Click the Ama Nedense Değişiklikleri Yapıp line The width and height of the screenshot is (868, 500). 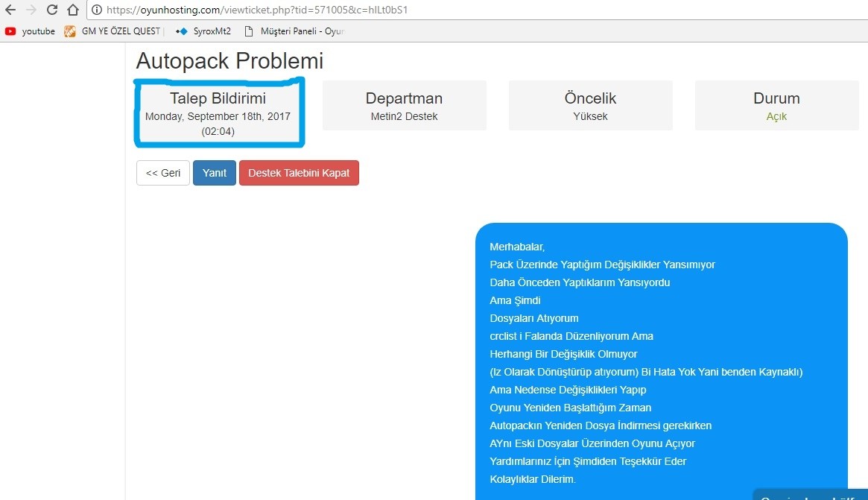tap(568, 390)
